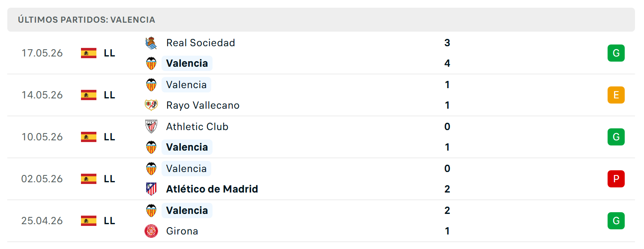The image size is (644, 249).
Task: Click highlighted Valencia name in Athletic Club match
Action: [x=187, y=147]
